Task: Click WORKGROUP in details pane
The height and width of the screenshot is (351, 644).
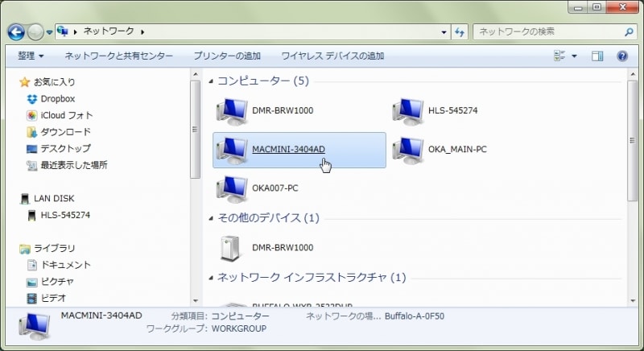Action: point(238,328)
